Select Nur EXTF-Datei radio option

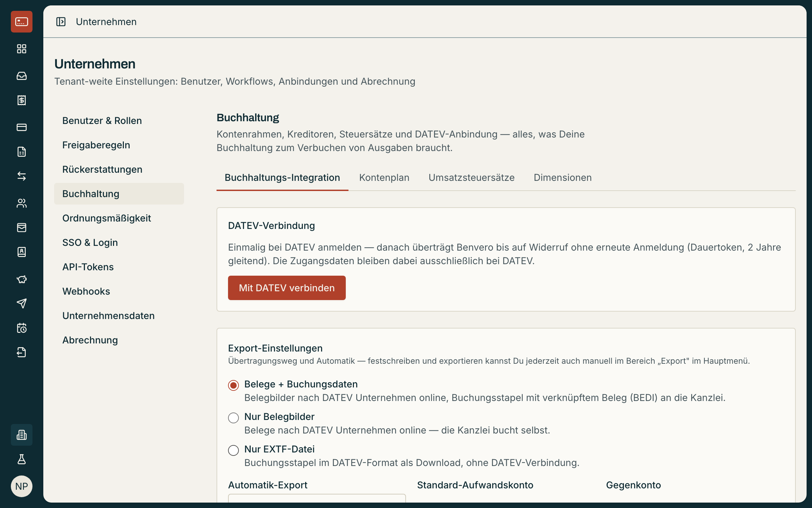point(233,450)
